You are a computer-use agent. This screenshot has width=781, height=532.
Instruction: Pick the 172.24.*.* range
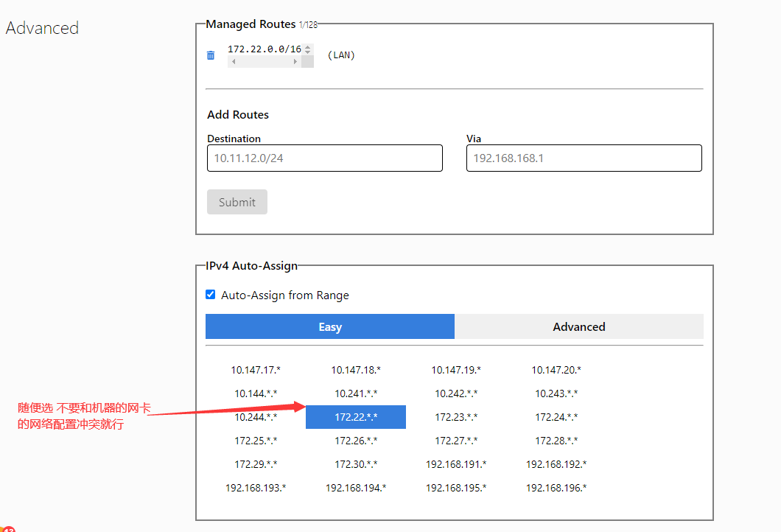pos(556,417)
